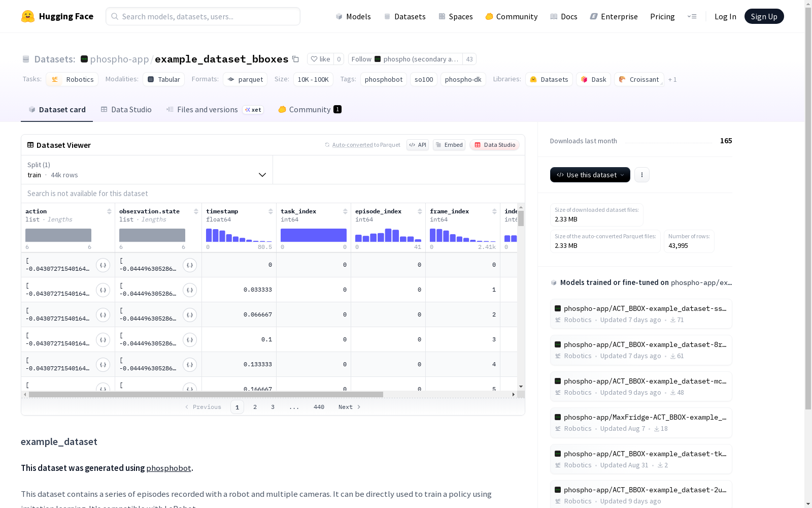Expand action cell in the timestamp 0 row
The height and width of the screenshot is (508, 812).
pyautogui.click(x=103, y=265)
